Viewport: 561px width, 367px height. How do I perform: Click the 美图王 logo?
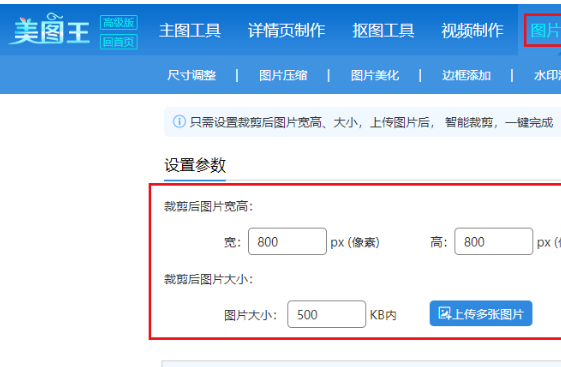tap(49, 29)
